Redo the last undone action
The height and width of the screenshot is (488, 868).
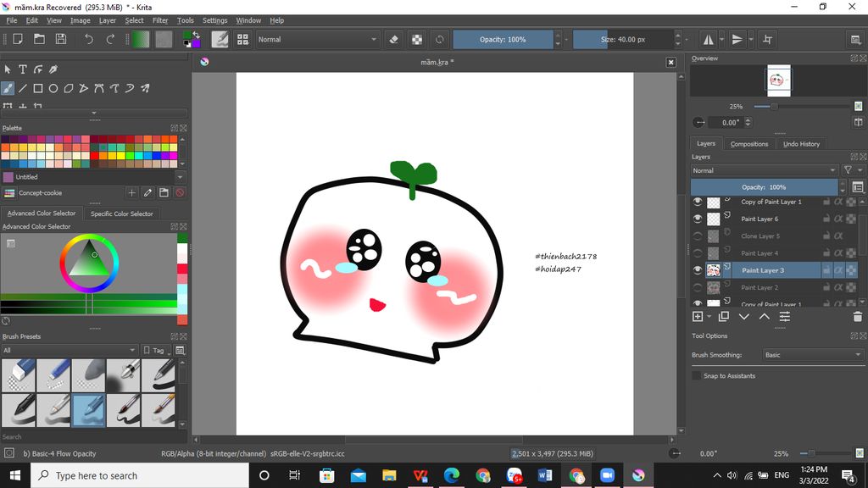pyautogui.click(x=110, y=39)
